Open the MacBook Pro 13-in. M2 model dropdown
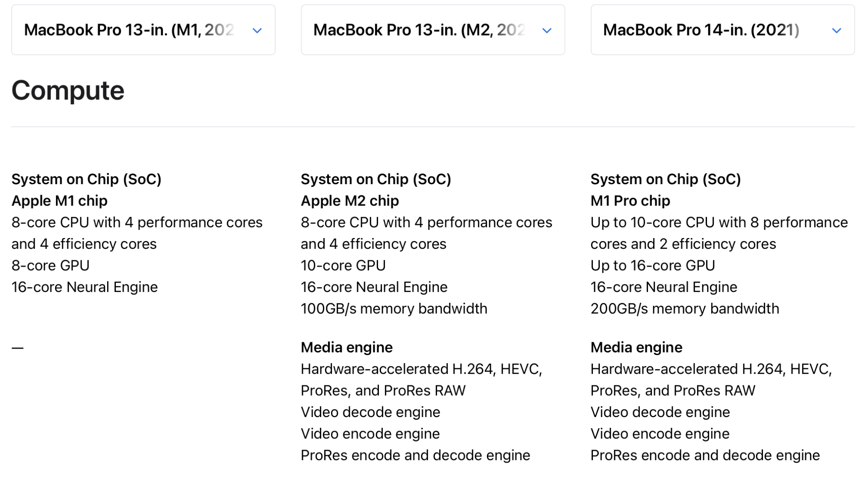868x477 pixels. click(x=432, y=30)
